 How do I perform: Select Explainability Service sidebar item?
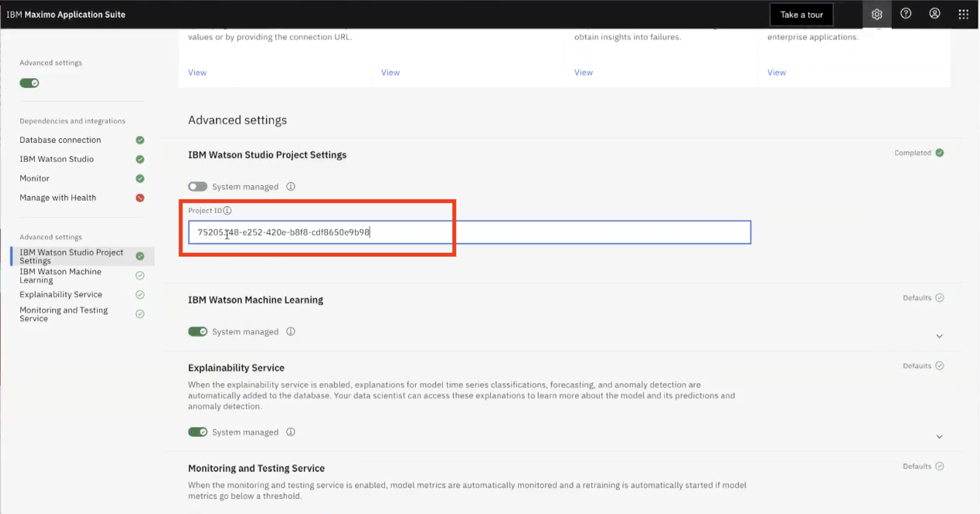click(x=61, y=294)
